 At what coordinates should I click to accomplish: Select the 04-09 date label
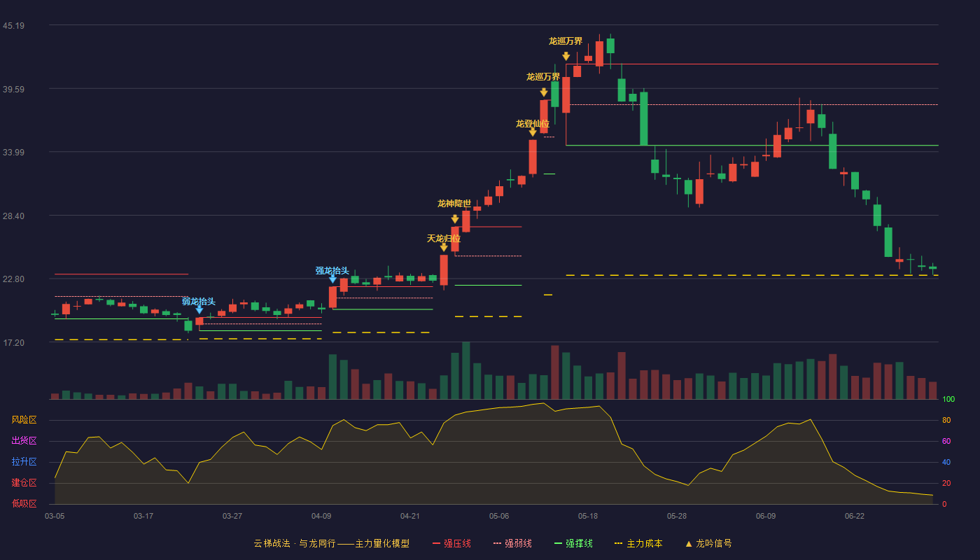pos(321,516)
